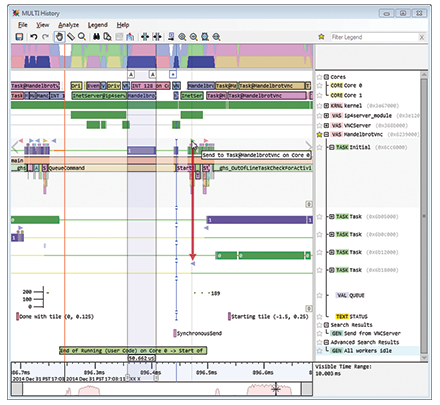Image resolution: width=440 pixels, height=405 pixels.
Task: Click the QueueCommand function block
Action: (x=112, y=168)
